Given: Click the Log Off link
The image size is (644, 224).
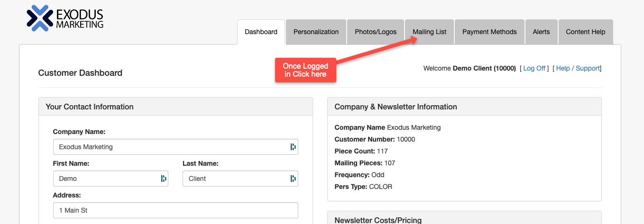Looking at the screenshot, I should [534, 68].
